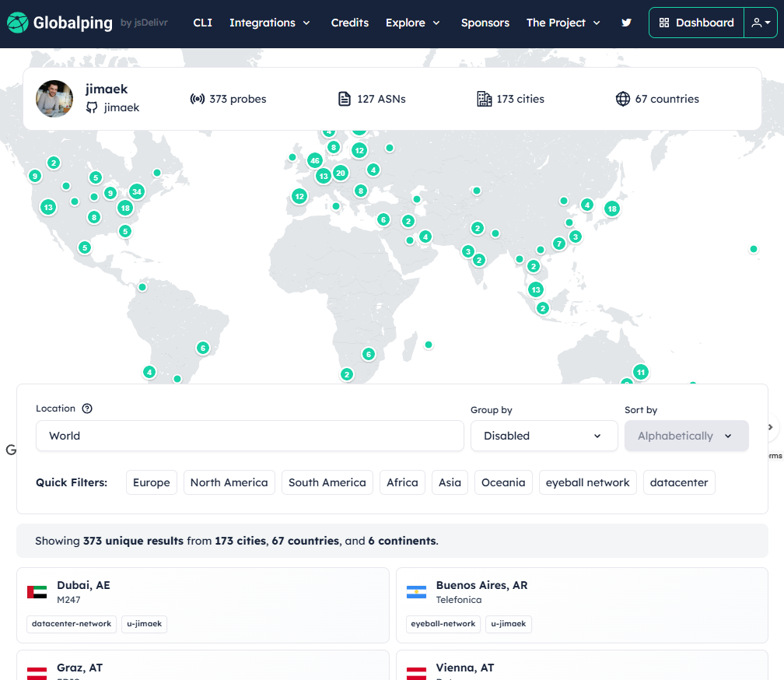The height and width of the screenshot is (680, 784).
Task: Click the datacenter-network tag on Dubai card
Action: click(72, 624)
